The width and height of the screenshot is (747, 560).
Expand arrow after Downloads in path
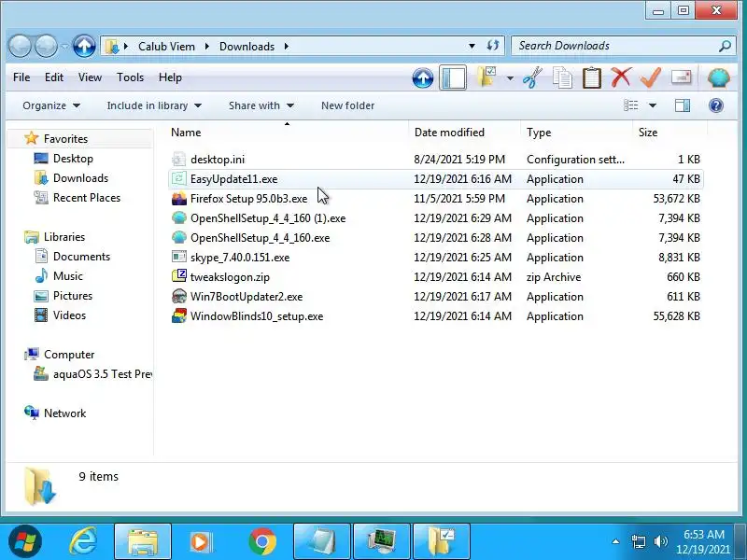[287, 46]
